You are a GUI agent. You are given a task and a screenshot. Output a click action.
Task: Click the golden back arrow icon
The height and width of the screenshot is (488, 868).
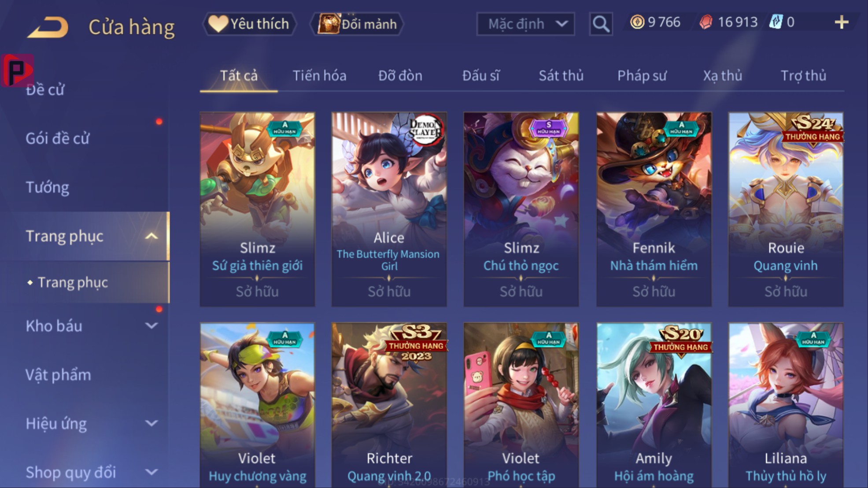pos(48,27)
